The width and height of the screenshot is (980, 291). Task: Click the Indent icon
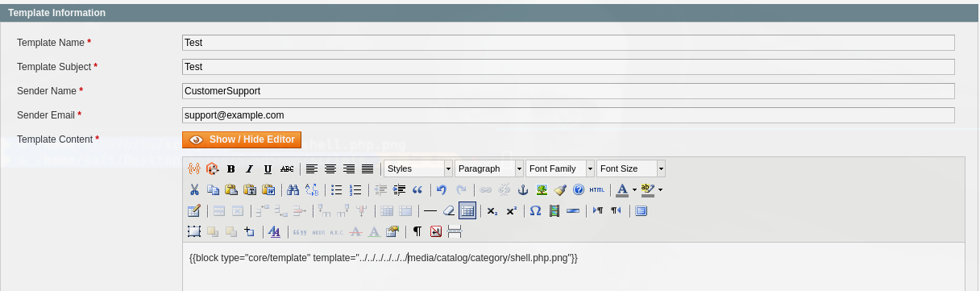click(399, 190)
